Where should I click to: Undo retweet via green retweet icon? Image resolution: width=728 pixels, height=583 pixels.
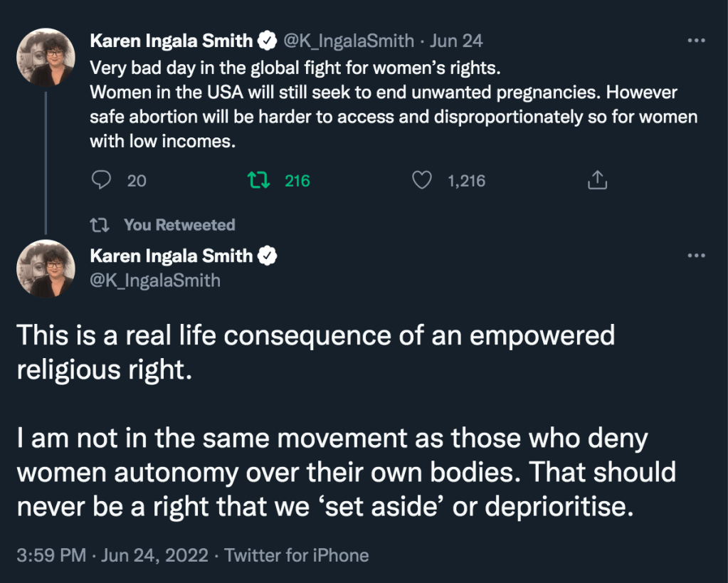(x=258, y=181)
